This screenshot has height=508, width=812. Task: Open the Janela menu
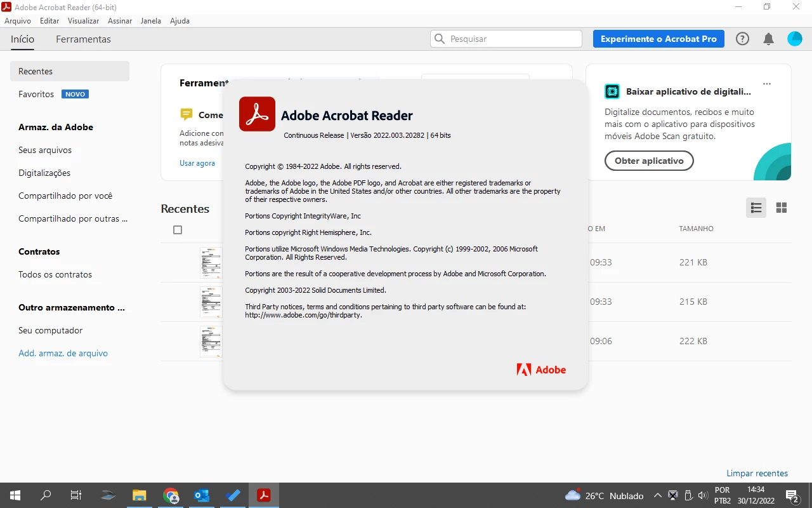point(151,20)
